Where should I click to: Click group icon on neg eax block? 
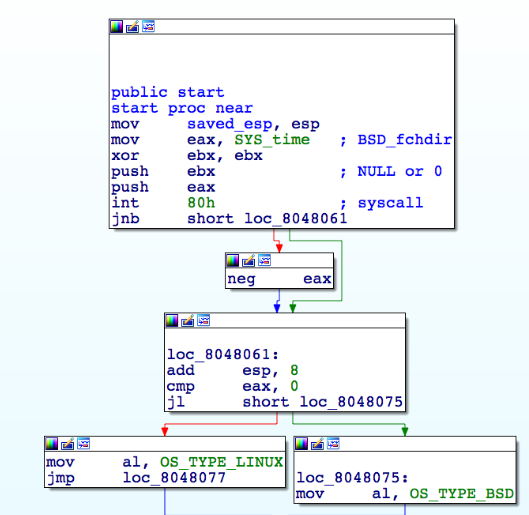(264, 260)
